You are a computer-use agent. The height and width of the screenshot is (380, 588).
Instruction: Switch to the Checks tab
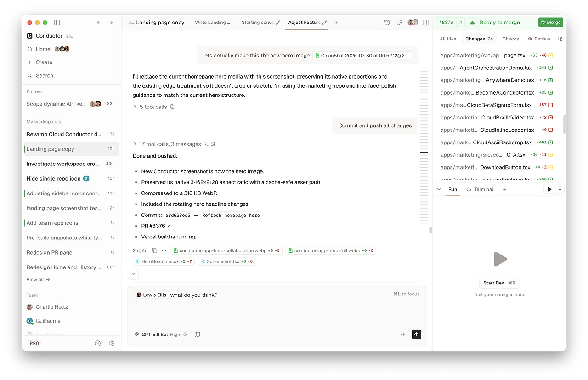click(x=510, y=39)
